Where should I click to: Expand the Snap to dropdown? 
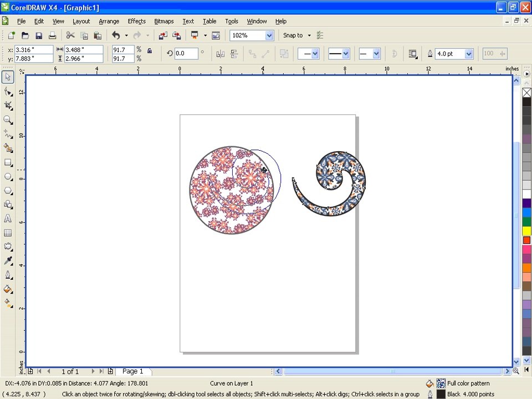point(309,35)
